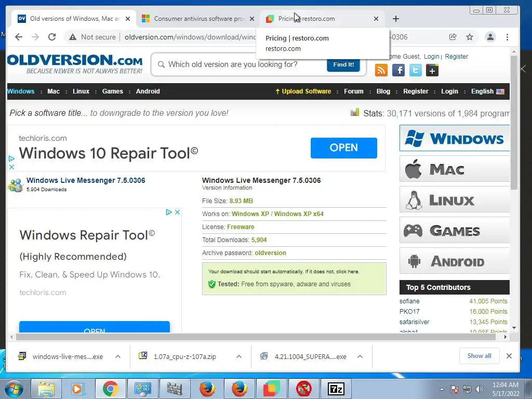This screenshot has width=532, height=399.
Task: Click the vertical page scrollbar
Action: click(x=514, y=122)
